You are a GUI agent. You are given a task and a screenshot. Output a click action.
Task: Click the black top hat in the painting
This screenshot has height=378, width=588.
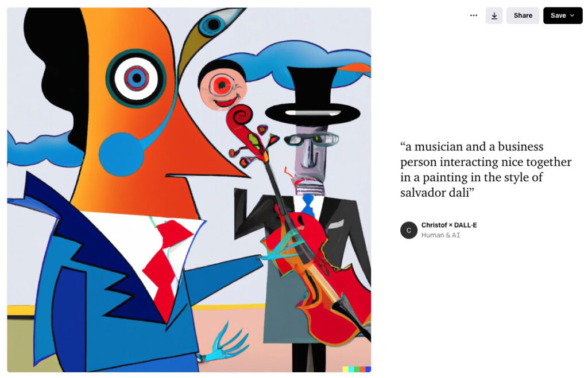click(312, 96)
